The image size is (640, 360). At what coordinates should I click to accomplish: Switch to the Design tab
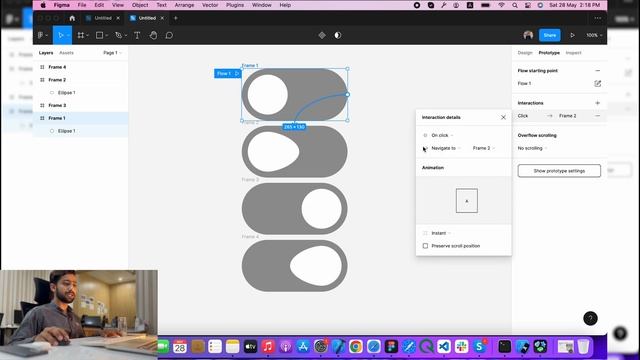[525, 53]
